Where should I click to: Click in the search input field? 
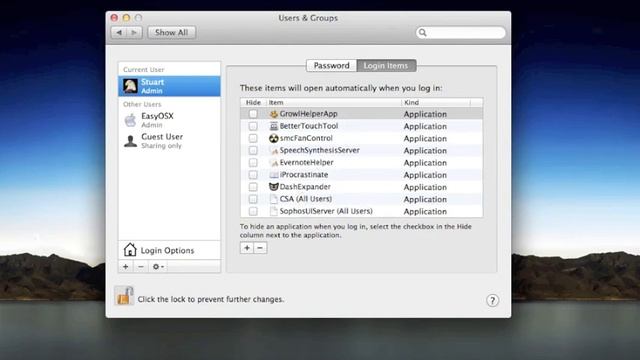coord(461,33)
